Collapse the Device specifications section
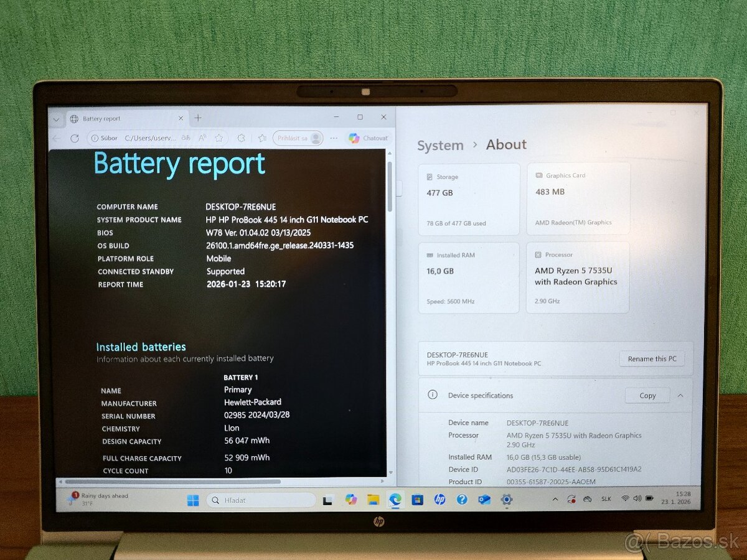This screenshot has width=747, height=560. coord(680,395)
